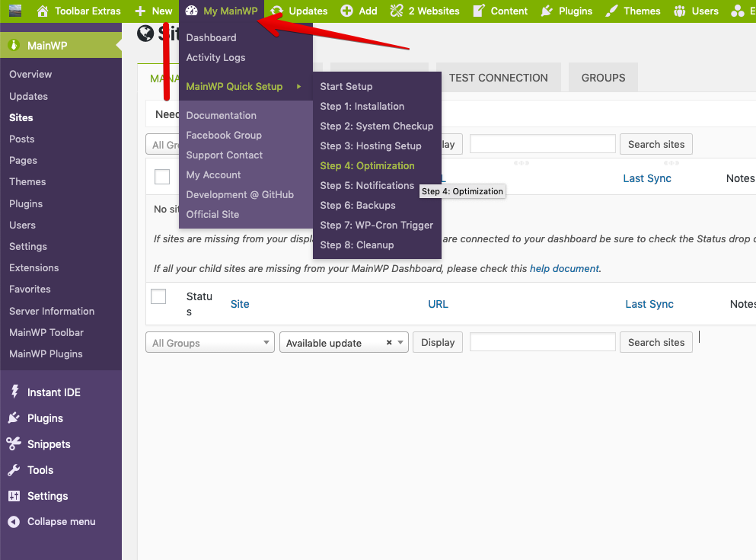Select Start Setup in Quick Setup submenu
The image size is (756, 560).
[x=346, y=86]
